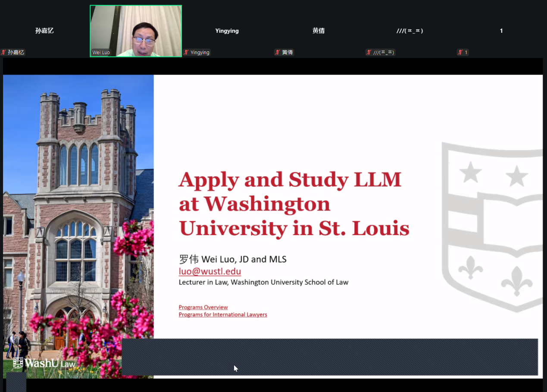Click slide title Apply and Study LLM
Screen dimensions: 547x392
[x=290, y=180]
